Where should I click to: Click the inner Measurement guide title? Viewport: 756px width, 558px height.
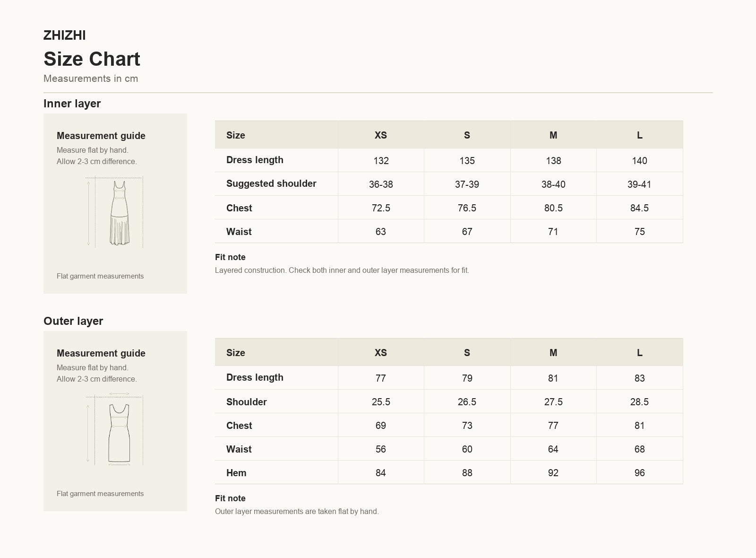click(x=101, y=136)
